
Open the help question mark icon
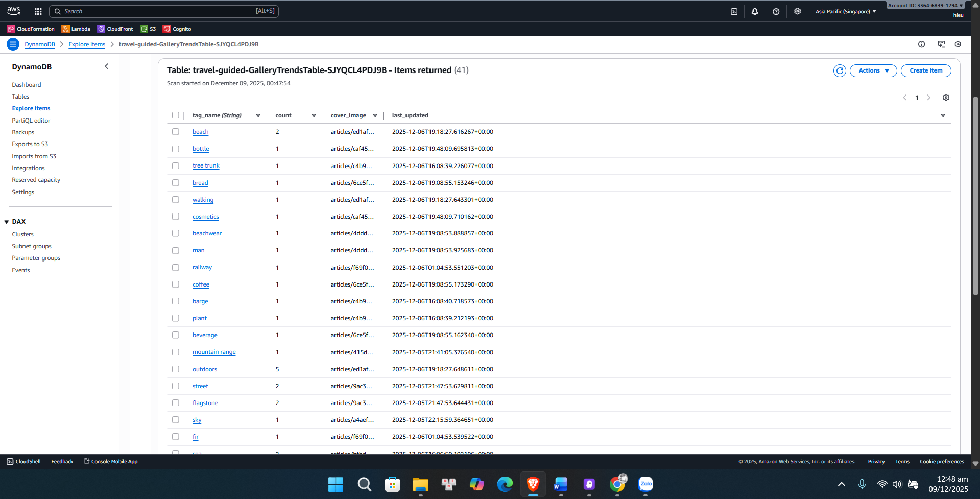tap(776, 11)
